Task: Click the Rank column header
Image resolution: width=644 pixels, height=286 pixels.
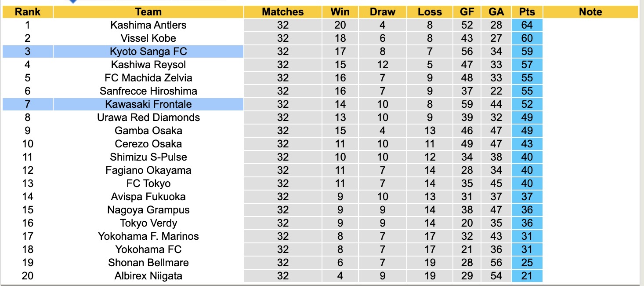Action: point(28,12)
